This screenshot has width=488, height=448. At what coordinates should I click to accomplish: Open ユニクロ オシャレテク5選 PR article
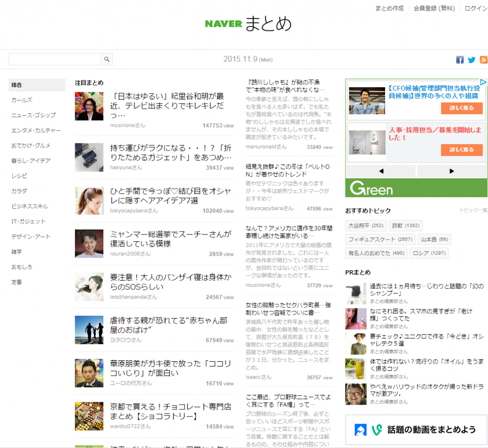[427, 340]
